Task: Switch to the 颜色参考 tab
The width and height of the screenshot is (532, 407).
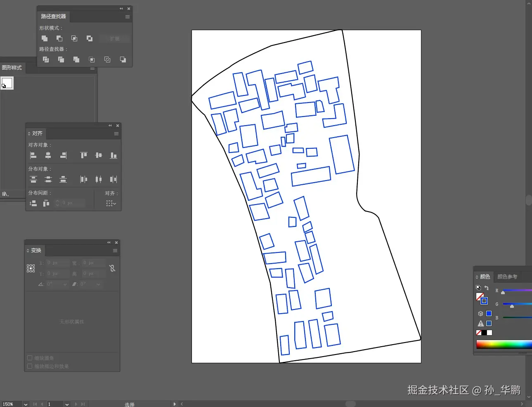Action: 507,276
